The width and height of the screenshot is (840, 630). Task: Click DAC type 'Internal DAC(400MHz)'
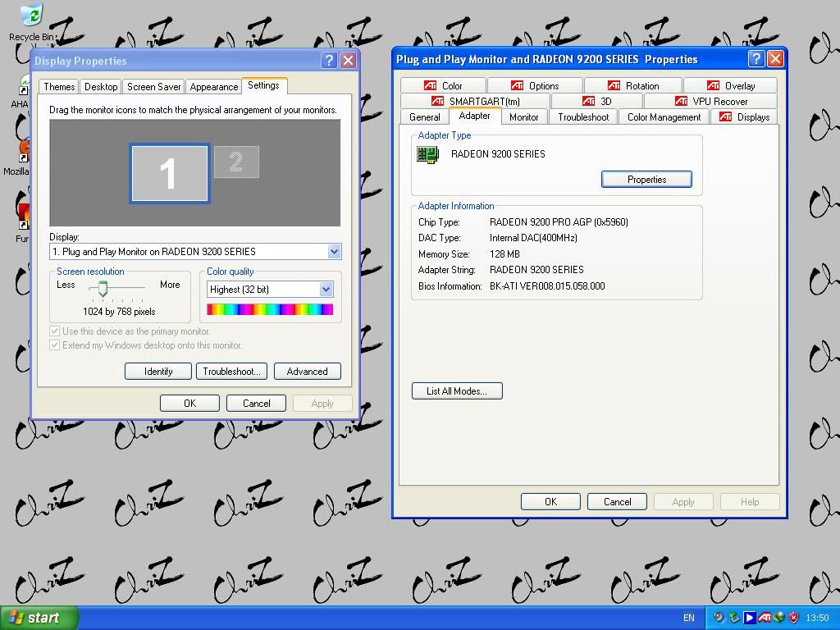coord(533,238)
